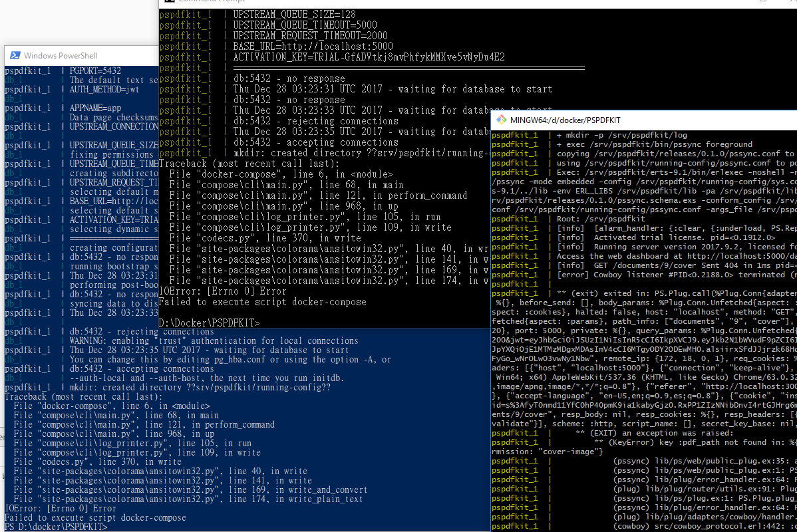
Task: Click '[error] Cowboy listener' line in MINGW64
Action: point(677,275)
